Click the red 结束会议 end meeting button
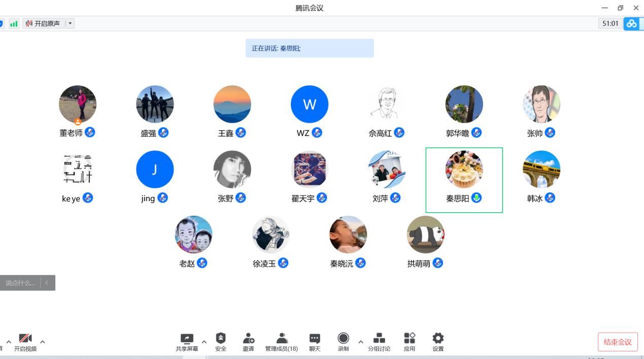 [618, 342]
